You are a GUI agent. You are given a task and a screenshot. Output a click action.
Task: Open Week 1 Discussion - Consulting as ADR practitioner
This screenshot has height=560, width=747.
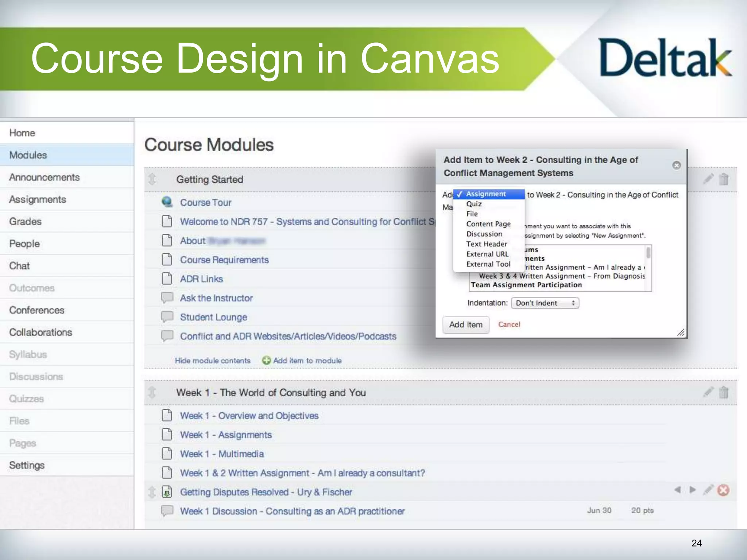coord(292,511)
